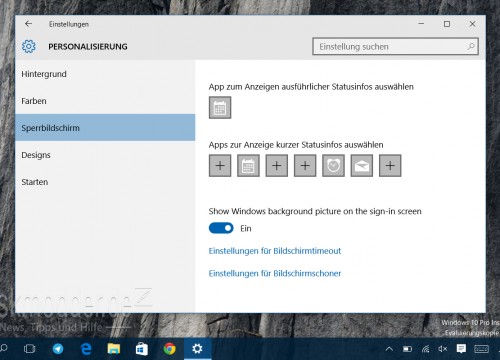This screenshot has width=500, height=360.
Task: Click the Settings gear on the taskbar
Action: (197, 349)
